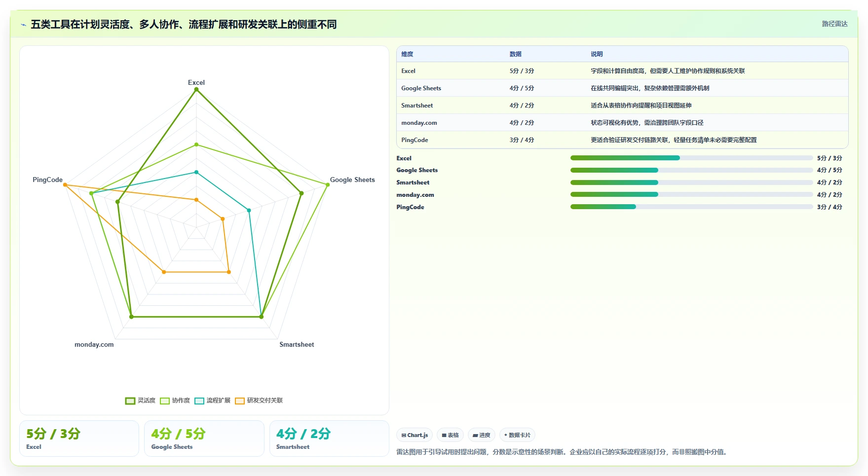Click the title 五类工具在计划灵活度
This screenshot has height=476, width=868.
184,25
